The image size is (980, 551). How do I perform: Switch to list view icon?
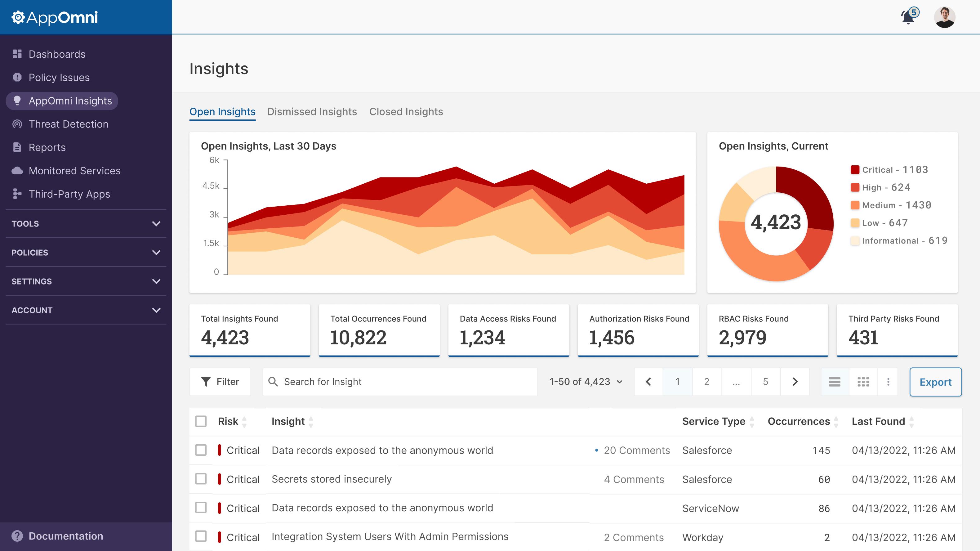835,382
